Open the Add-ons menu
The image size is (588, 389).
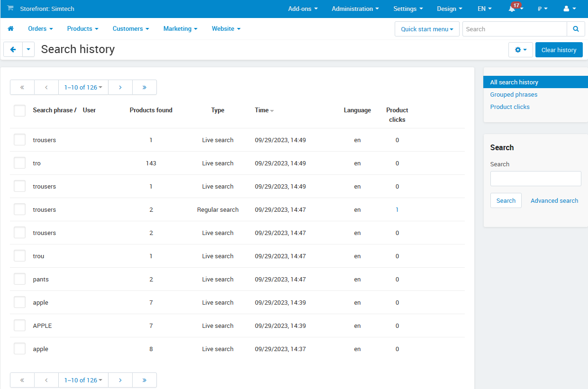click(x=303, y=9)
